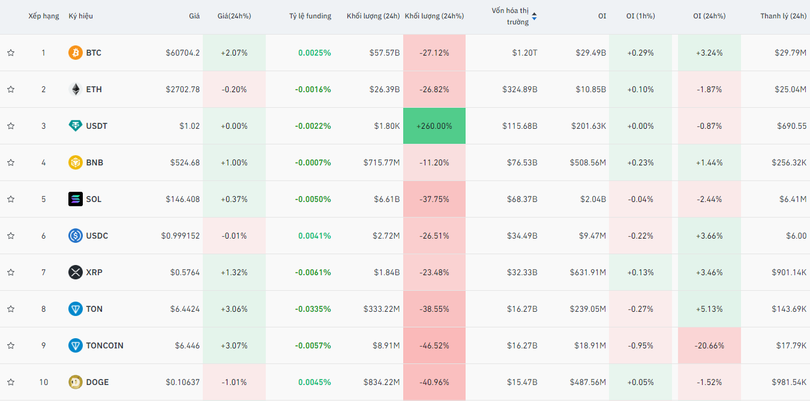Click the green +260.00% volume cell
The width and height of the screenshot is (810, 401).
click(434, 126)
